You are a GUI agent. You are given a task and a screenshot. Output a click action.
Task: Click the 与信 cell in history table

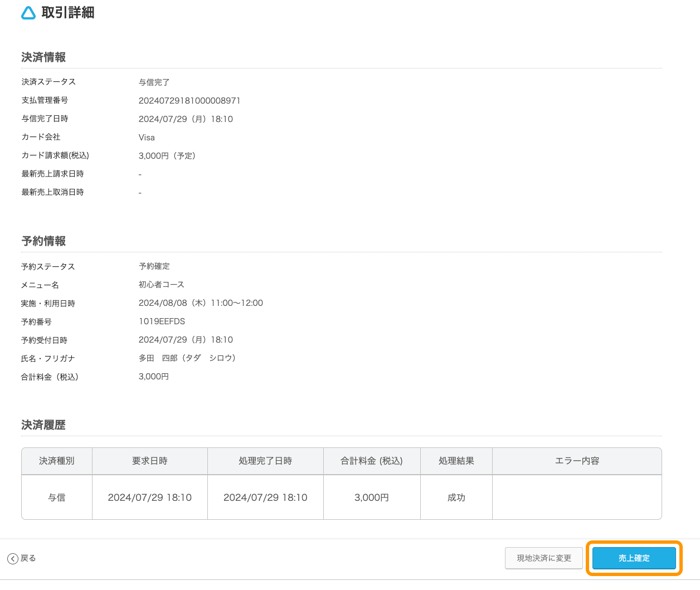(x=57, y=498)
